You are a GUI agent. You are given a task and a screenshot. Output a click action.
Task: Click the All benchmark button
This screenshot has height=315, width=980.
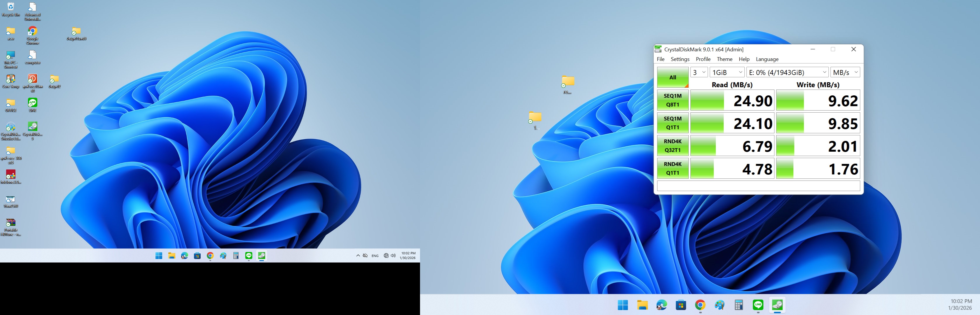(672, 77)
